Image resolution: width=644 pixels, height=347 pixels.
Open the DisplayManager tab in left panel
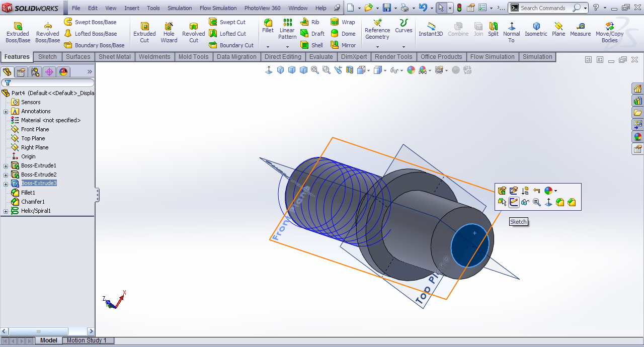point(63,72)
